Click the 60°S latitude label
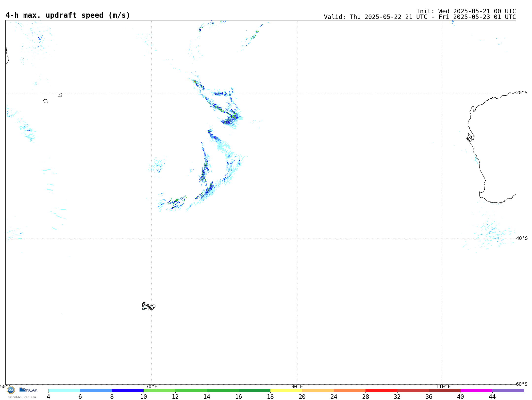Screen dimensions: 532x400 coord(522,384)
